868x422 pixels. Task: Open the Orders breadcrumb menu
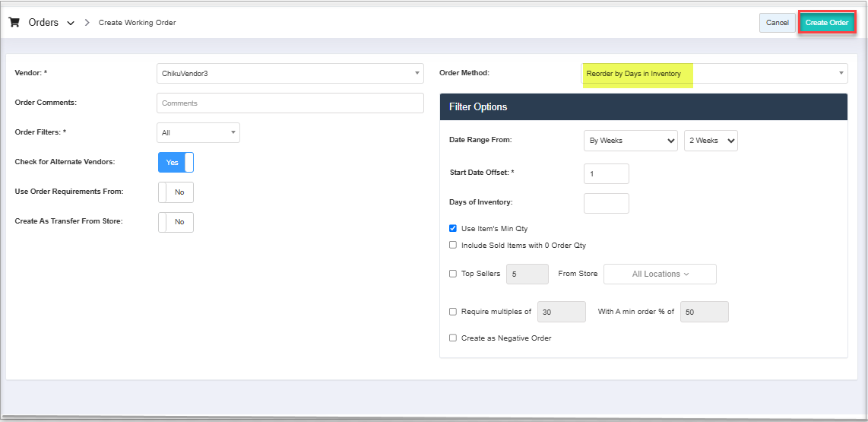tap(43, 23)
